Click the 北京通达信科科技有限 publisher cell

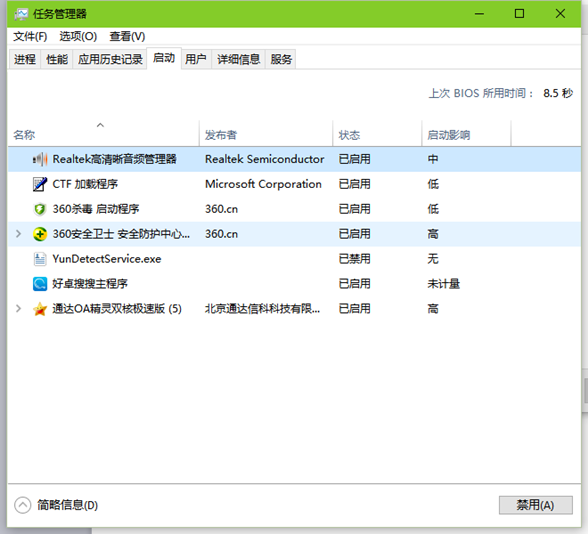point(262,309)
